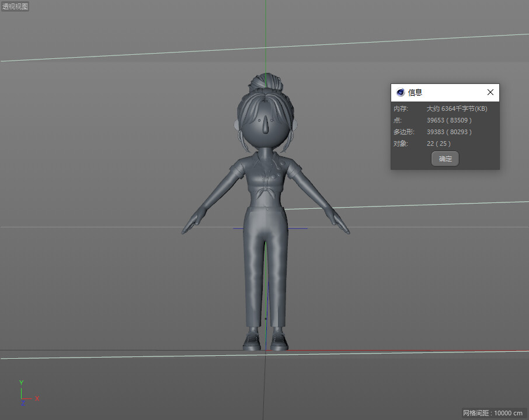Click the red X axis label on the gizmo
This screenshot has width=529, height=420.
point(37,400)
